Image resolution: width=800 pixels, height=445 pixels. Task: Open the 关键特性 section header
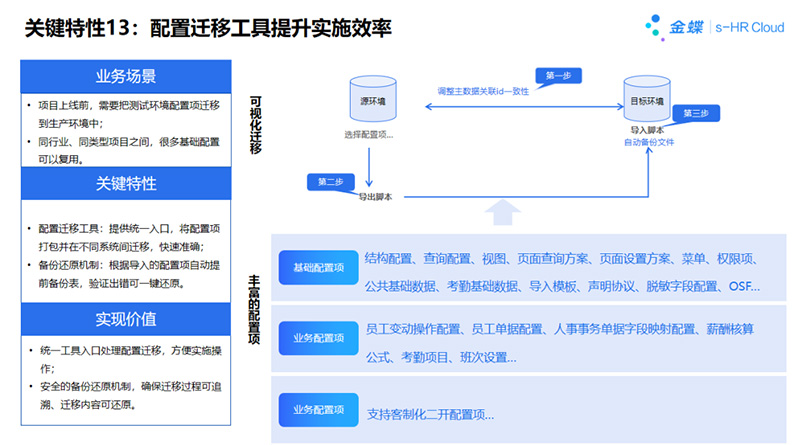pyautogui.click(x=126, y=183)
